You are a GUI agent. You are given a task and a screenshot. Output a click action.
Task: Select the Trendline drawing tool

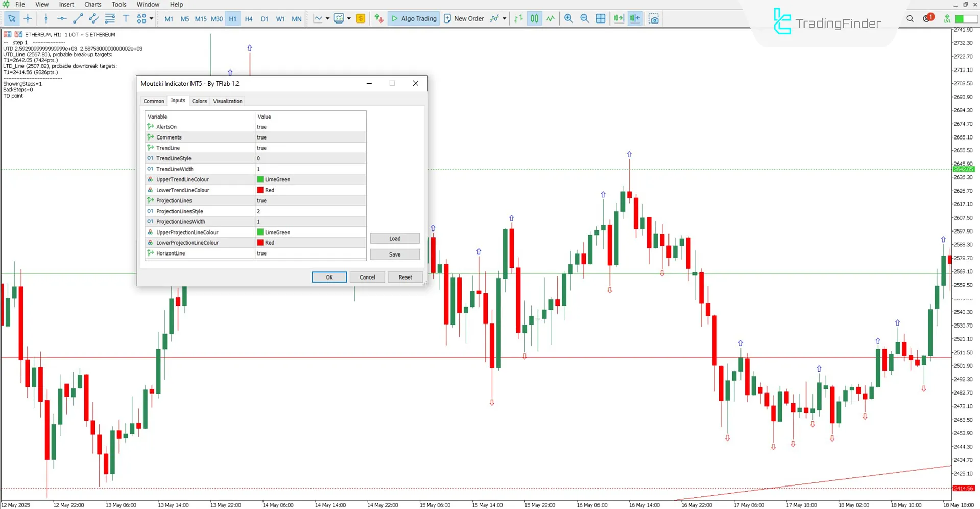78,18
